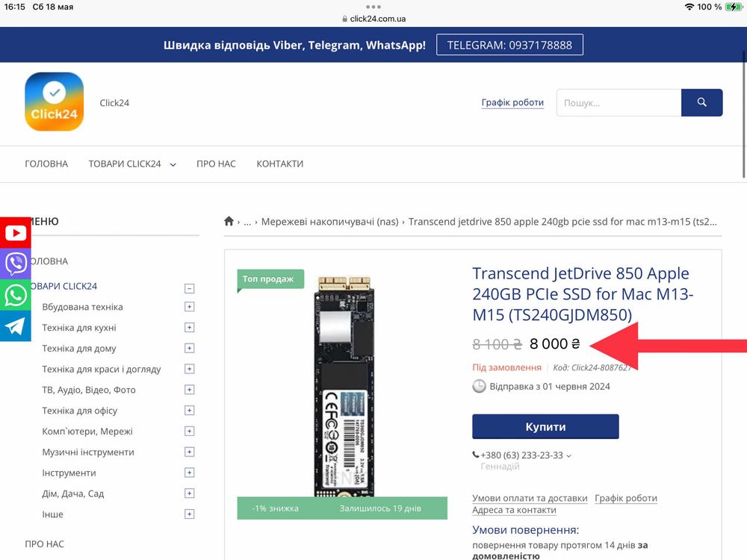Open Графік роботи link under buy button
Viewport: 747px width, 560px height.
(626, 498)
